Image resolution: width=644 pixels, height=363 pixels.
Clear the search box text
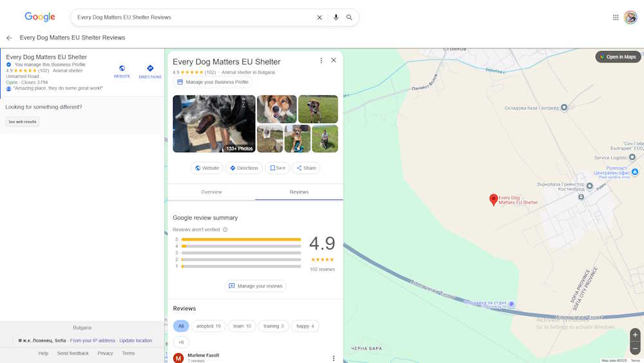tap(319, 17)
